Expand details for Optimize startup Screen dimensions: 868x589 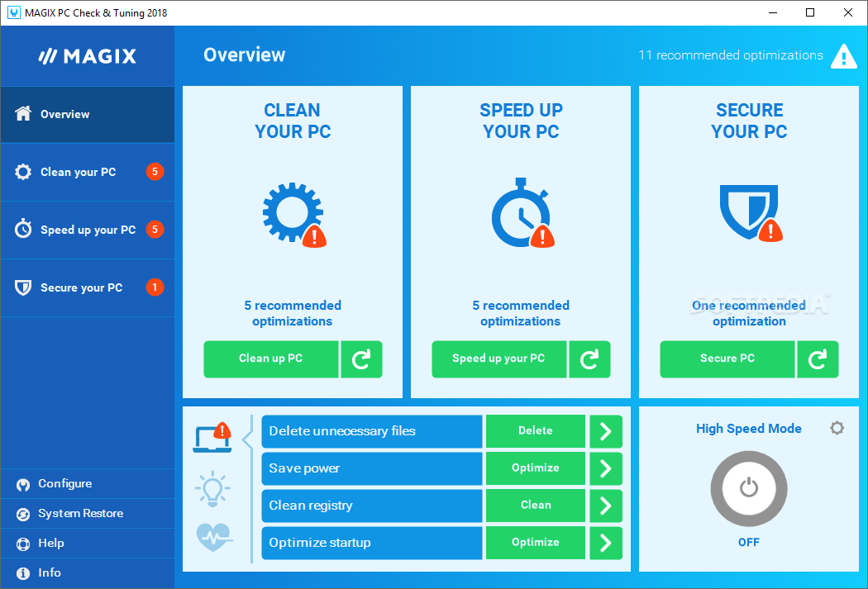tap(606, 543)
